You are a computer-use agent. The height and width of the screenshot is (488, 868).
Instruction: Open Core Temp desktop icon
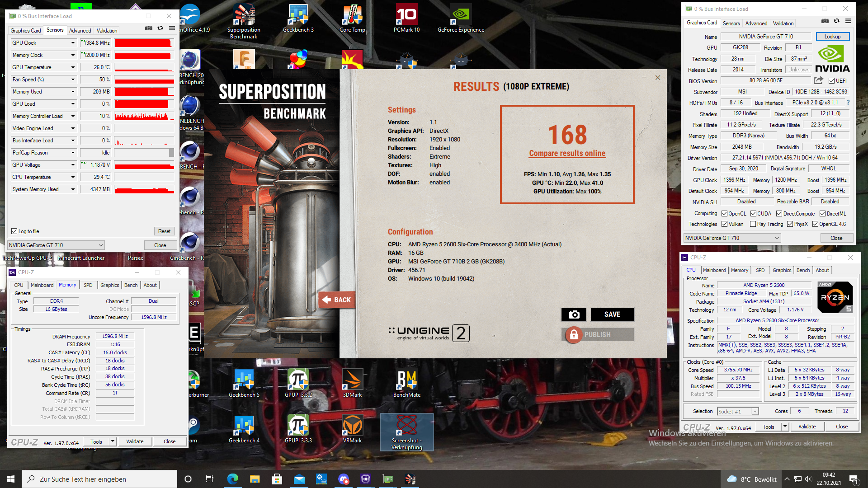352,19
